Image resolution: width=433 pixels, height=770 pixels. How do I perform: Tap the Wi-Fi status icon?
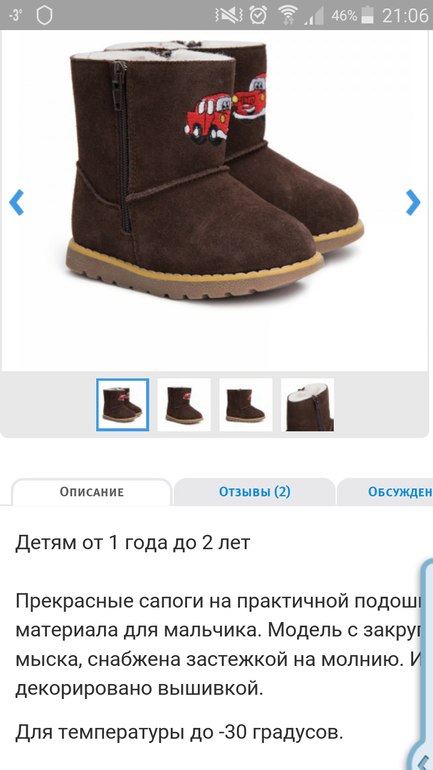coord(287,15)
